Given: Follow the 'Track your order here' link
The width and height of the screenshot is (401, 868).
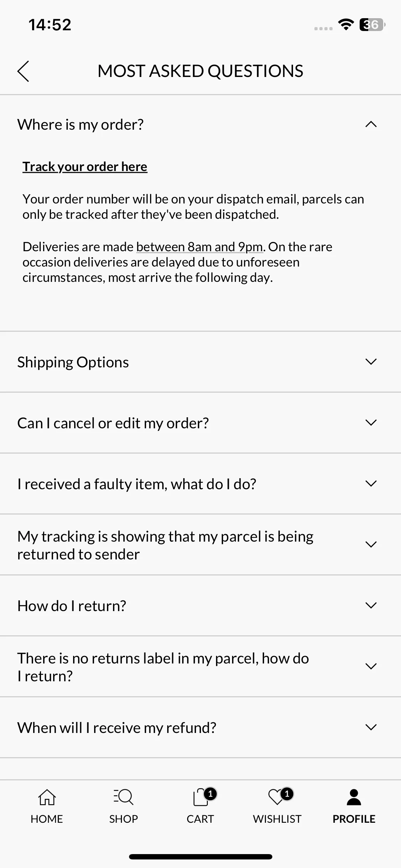Looking at the screenshot, I should [x=85, y=167].
